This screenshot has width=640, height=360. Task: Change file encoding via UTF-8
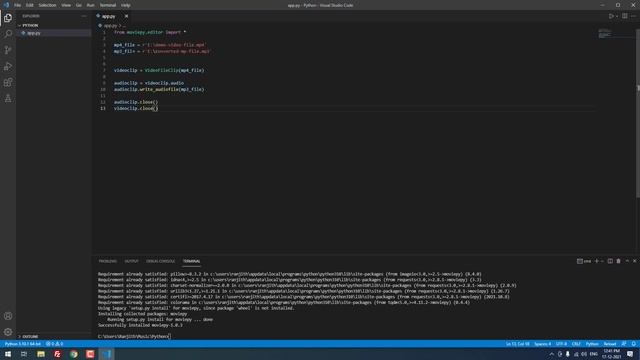561,344
